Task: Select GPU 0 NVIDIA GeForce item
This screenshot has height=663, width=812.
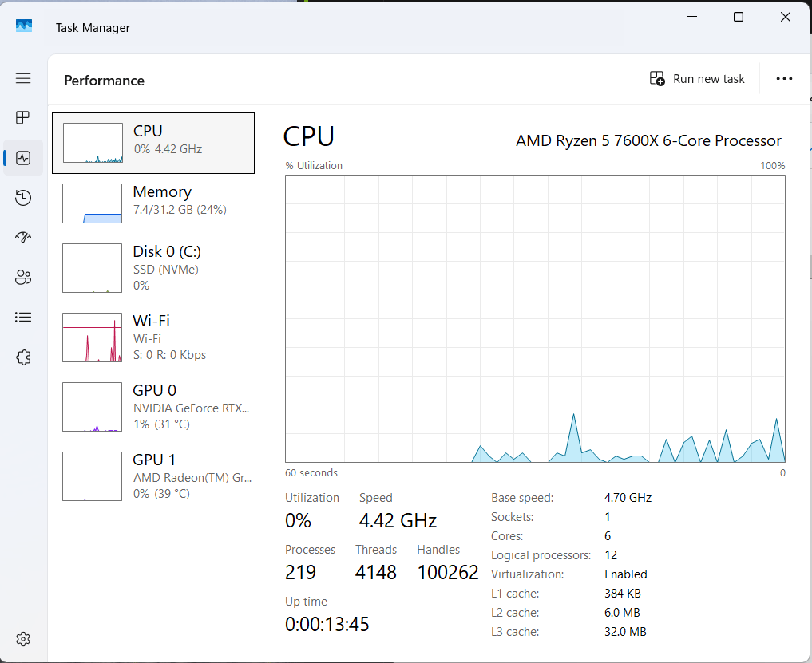Action: pyautogui.click(x=153, y=407)
